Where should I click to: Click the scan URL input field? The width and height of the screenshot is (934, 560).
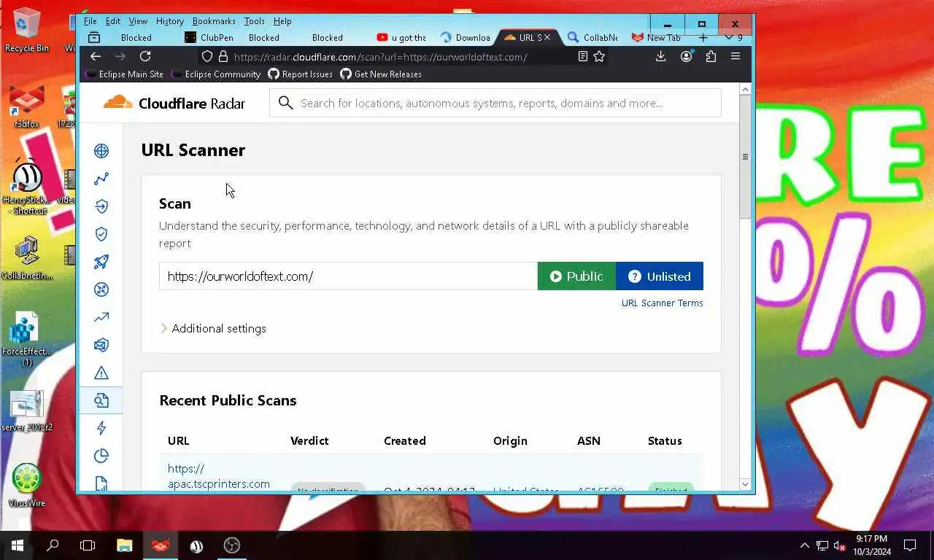(348, 276)
